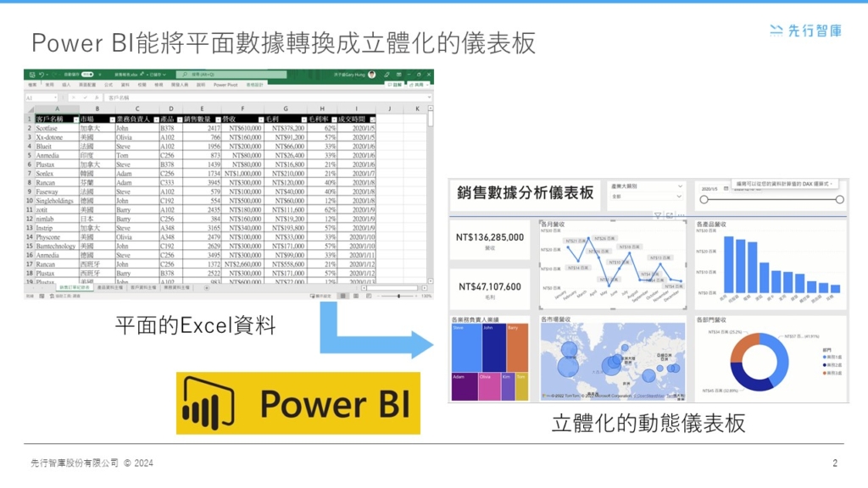Select the 銷售訂單紀錄表 sheet tab
The height and width of the screenshot is (488, 868).
(75, 288)
